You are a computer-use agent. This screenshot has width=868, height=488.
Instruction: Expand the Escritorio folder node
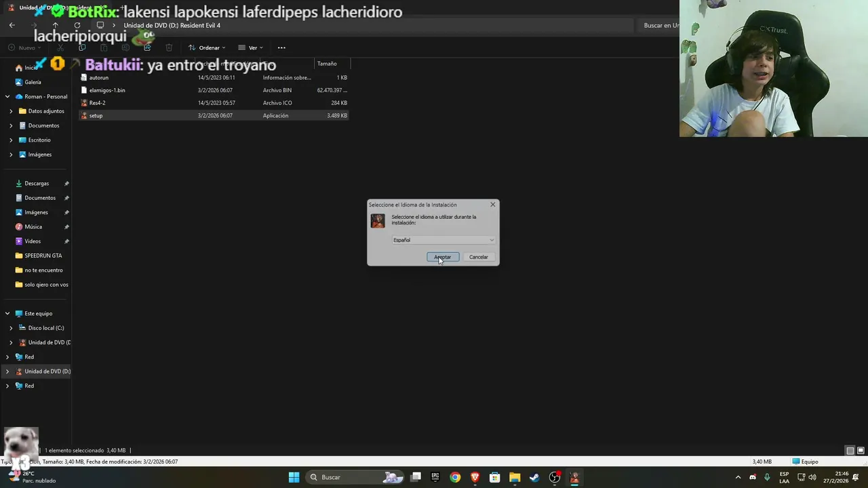11,140
